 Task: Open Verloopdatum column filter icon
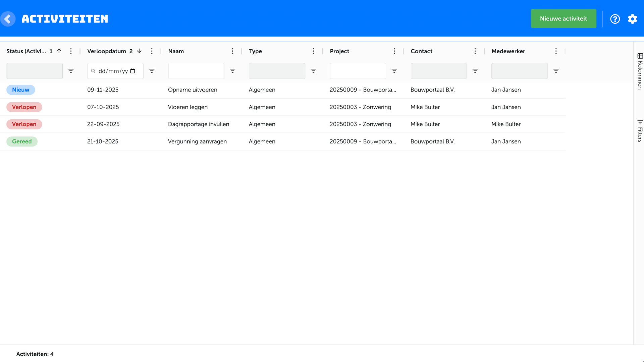pyautogui.click(x=152, y=71)
